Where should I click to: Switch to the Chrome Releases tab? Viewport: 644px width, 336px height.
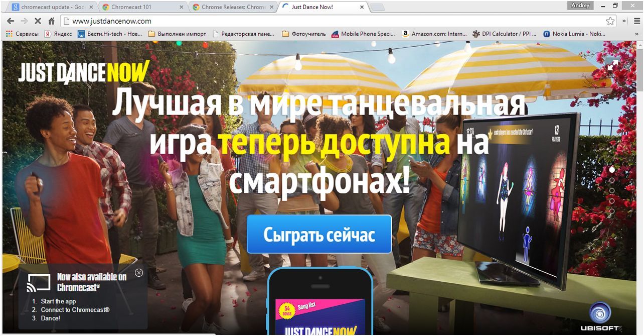pyautogui.click(x=231, y=7)
